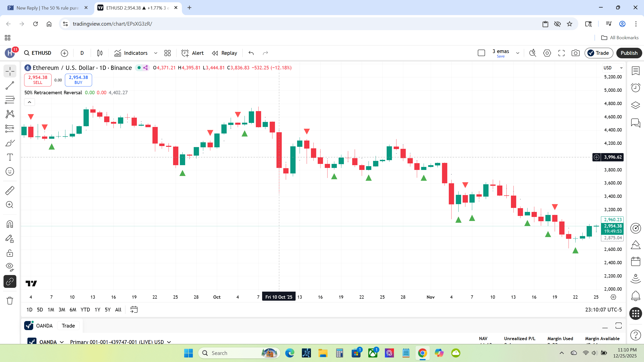
Task: Open chart settings gear icon
Action: coord(547,53)
